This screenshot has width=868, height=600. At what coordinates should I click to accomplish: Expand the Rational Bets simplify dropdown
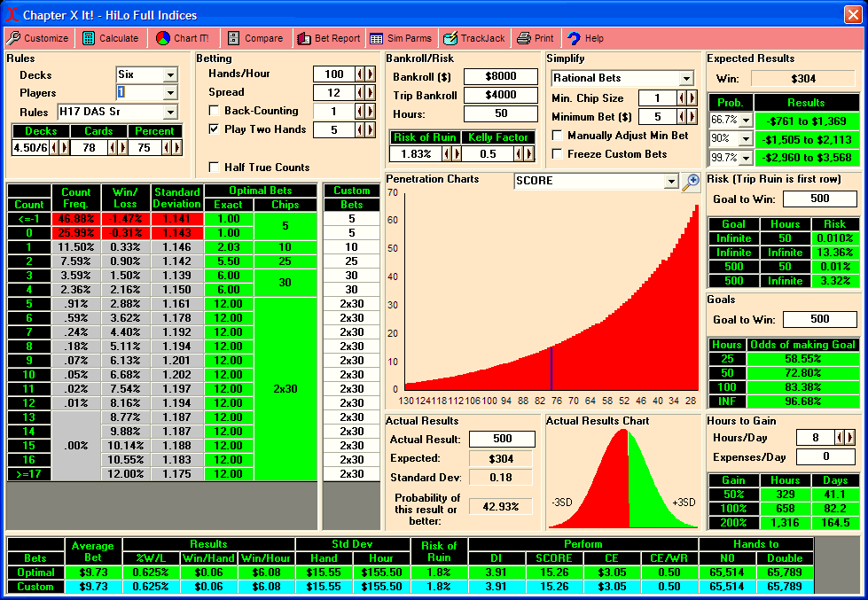pos(685,79)
